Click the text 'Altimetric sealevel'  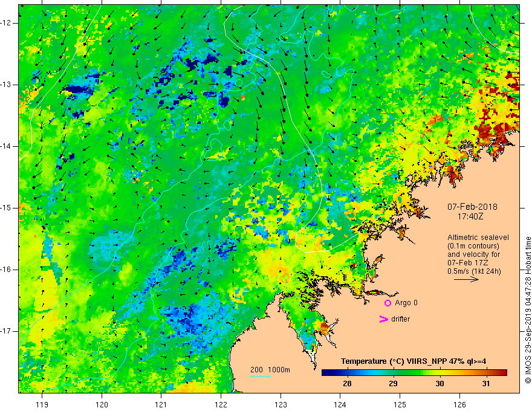point(478,238)
